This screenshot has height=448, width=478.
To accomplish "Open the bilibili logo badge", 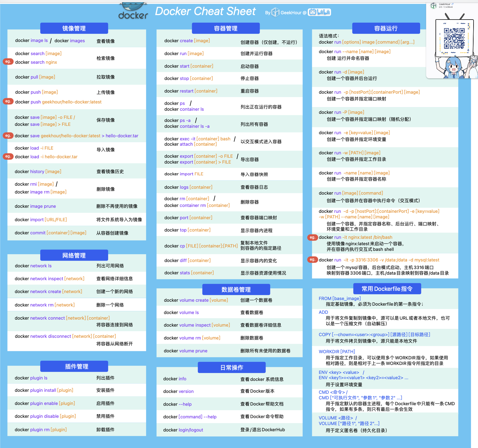I will pos(319,12).
